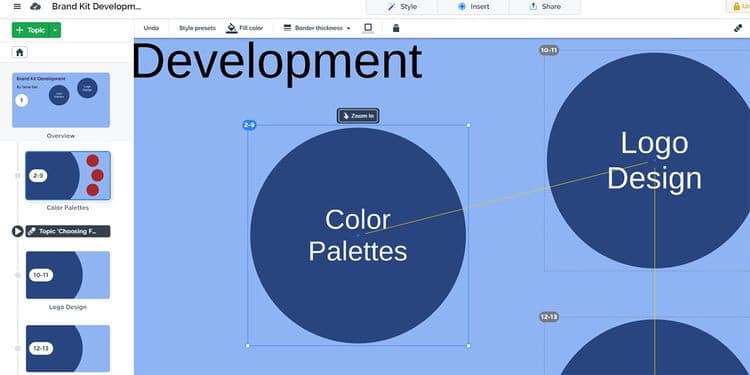Click the Logo Design label under thumbnail
This screenshot has width=750, height=375.
67,307
